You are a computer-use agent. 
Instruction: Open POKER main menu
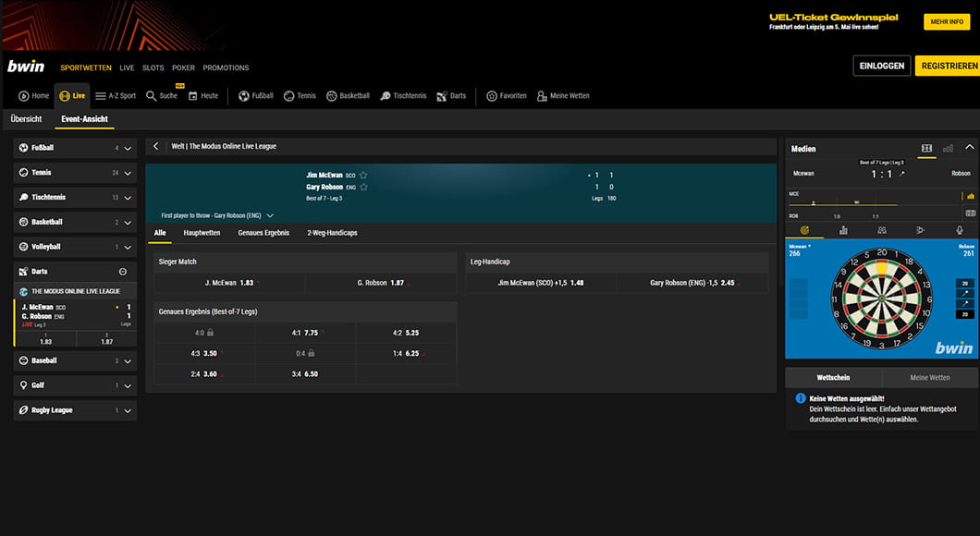point(184,67)
